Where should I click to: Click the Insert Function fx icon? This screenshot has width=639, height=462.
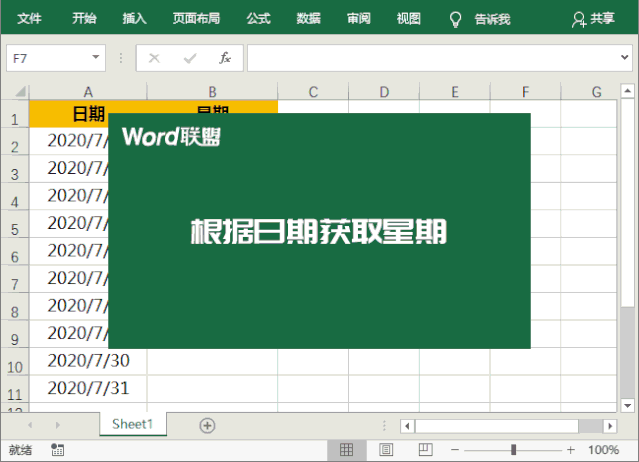[225, 58]
